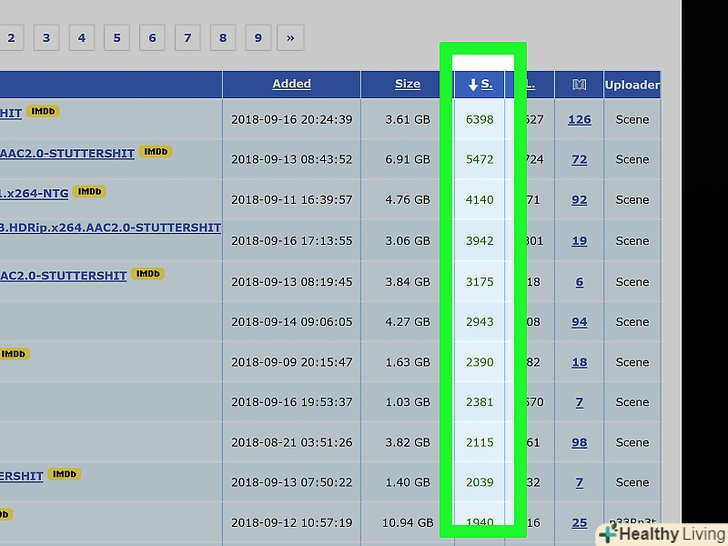Screen dimensions: 728x546
Task: Click seeder count 6398
Action: (480, 120)
